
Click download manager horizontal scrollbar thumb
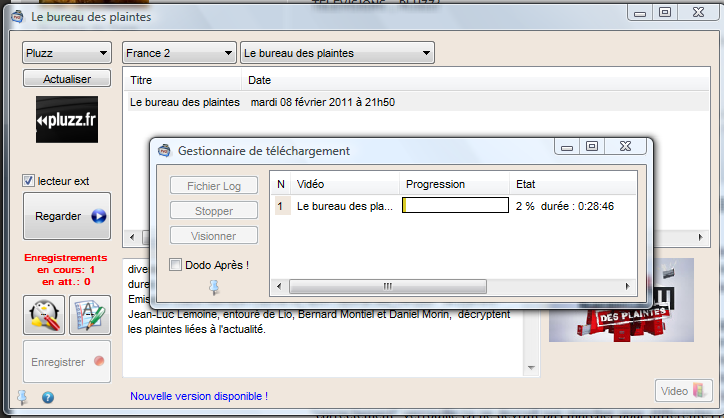(x=388, y=286)
